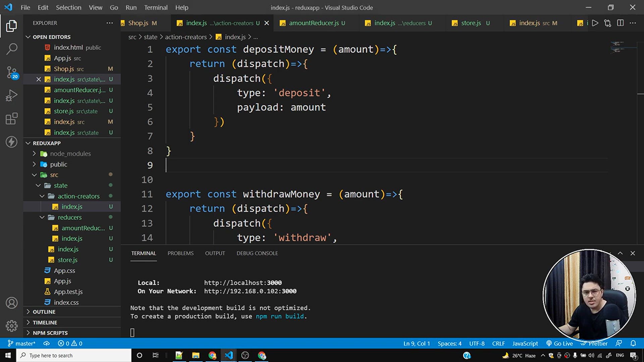Screen dimensions: 644x362
Task: Click UTF-8 encoding in status bar
Action: (477, 343)
